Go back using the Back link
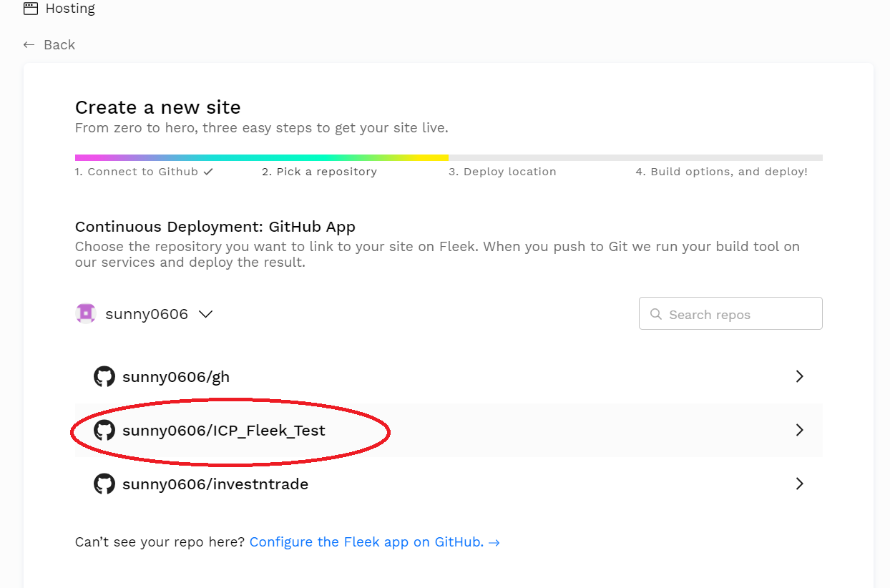This screenshot has width=890, height=588. click(59, 44)
